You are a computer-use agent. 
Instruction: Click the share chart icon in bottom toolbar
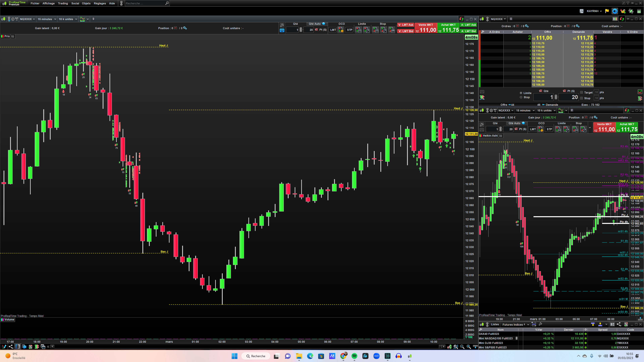point(11,347)
